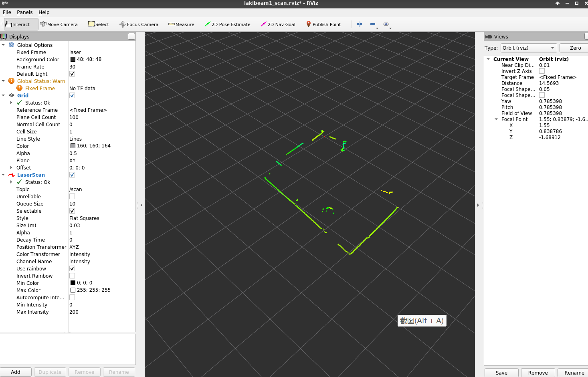Disable the LaserScan display checkbox
588x377 pixels.
pyautogui.click(x=72, y=175)
